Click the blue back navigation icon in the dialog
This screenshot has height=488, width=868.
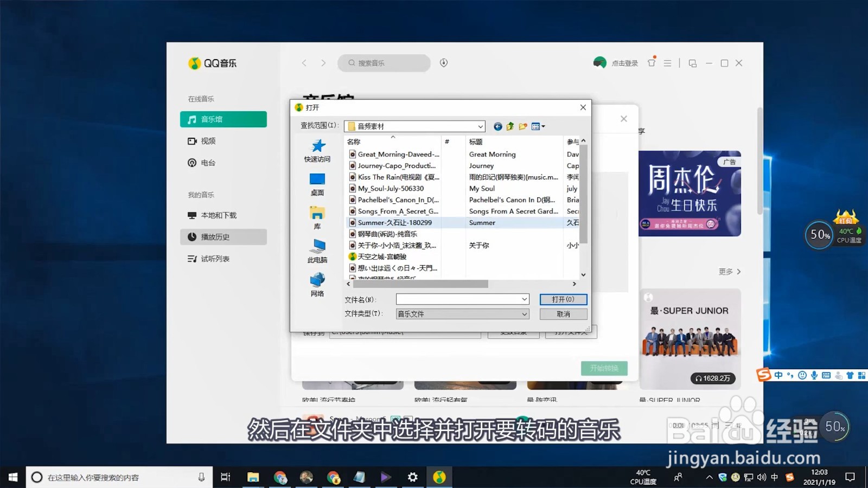pyautogui.click(x=497, y=126)
